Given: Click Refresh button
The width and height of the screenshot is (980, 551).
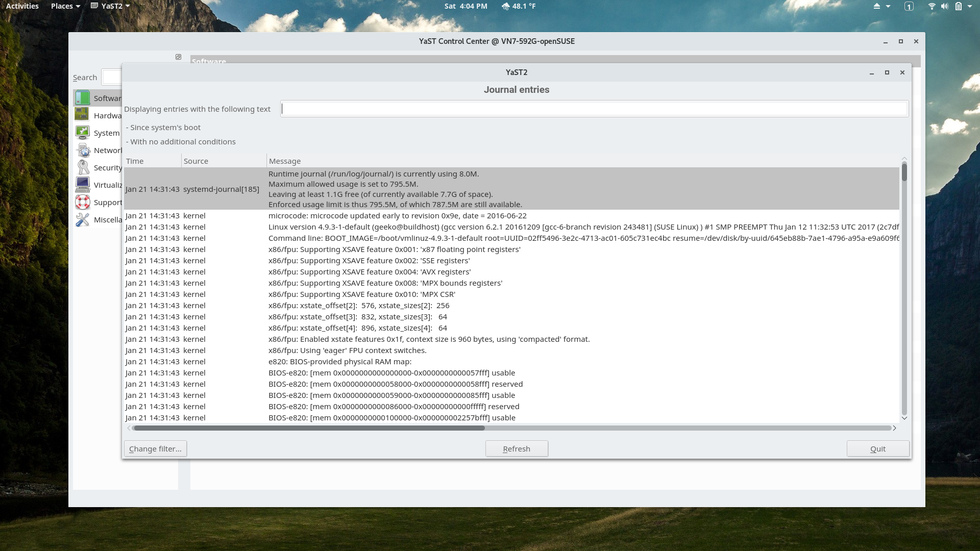Looking at the screenshot, I should pyautogui.click(x=517, y=448).
